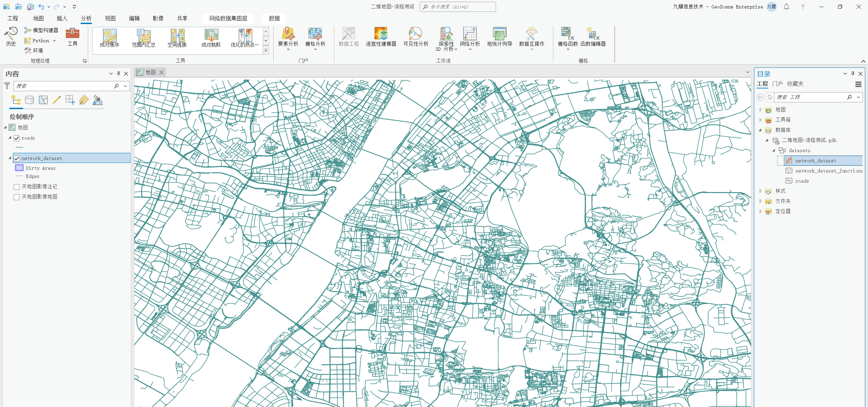
Task: Switch Contents to List By Selection
Action: tap(43, 100)
